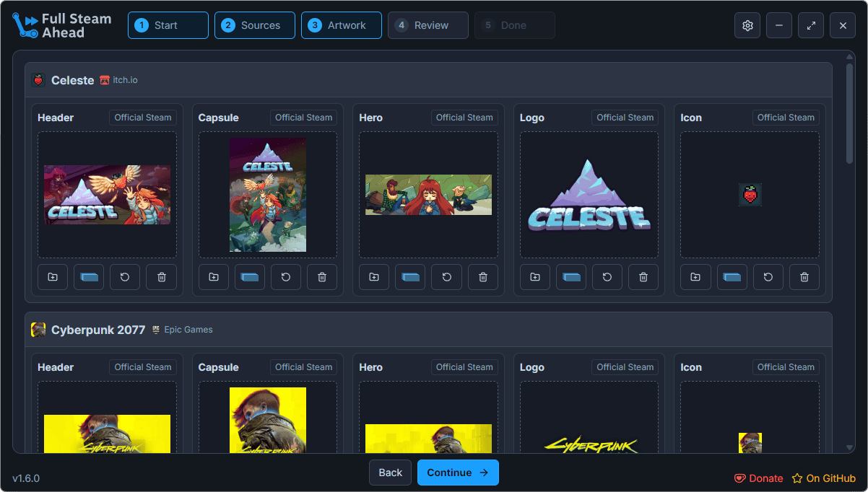Click the Cyberpunk 2077 game title

(98, 330)
